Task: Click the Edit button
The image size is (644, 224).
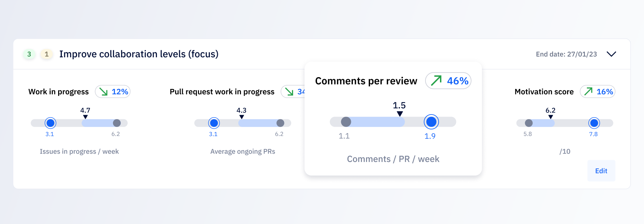Action: coord(601,171)
